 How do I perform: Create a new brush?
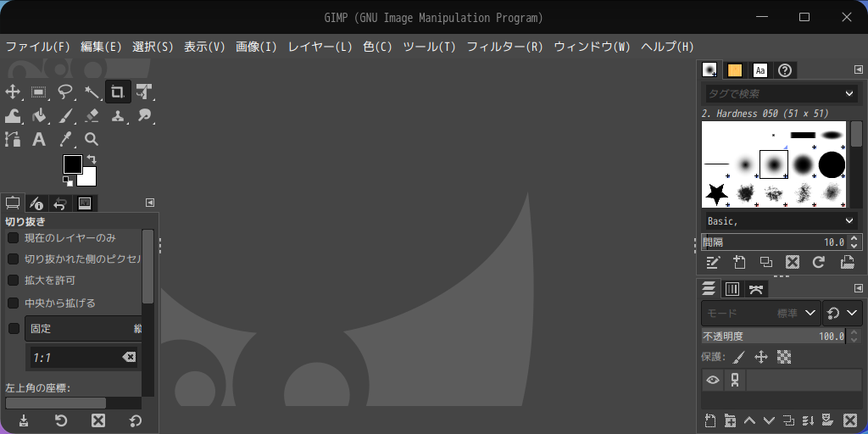739,262
